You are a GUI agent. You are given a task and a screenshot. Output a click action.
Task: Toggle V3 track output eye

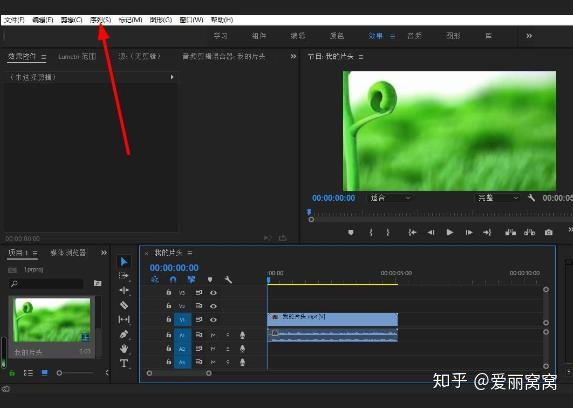[213, 292]
